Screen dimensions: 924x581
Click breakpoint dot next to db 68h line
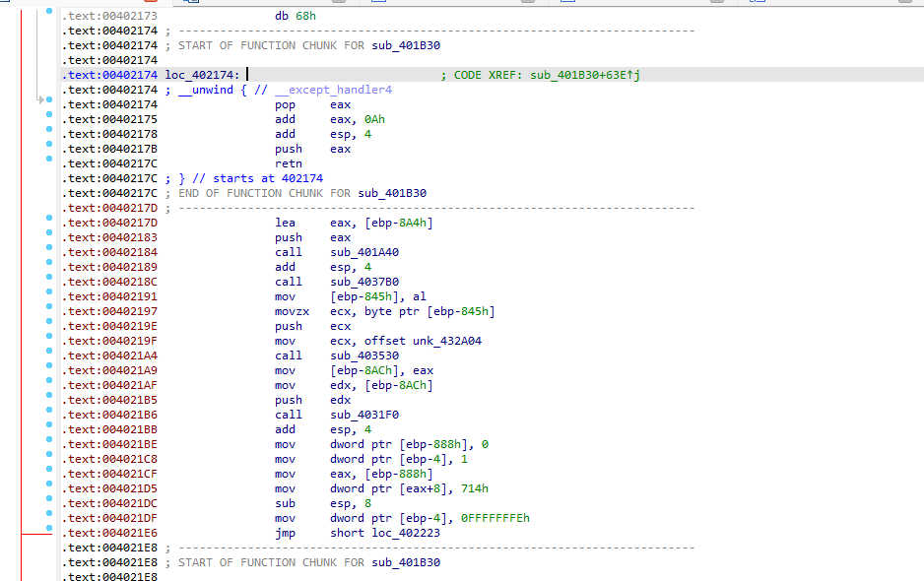click(49, 11)
